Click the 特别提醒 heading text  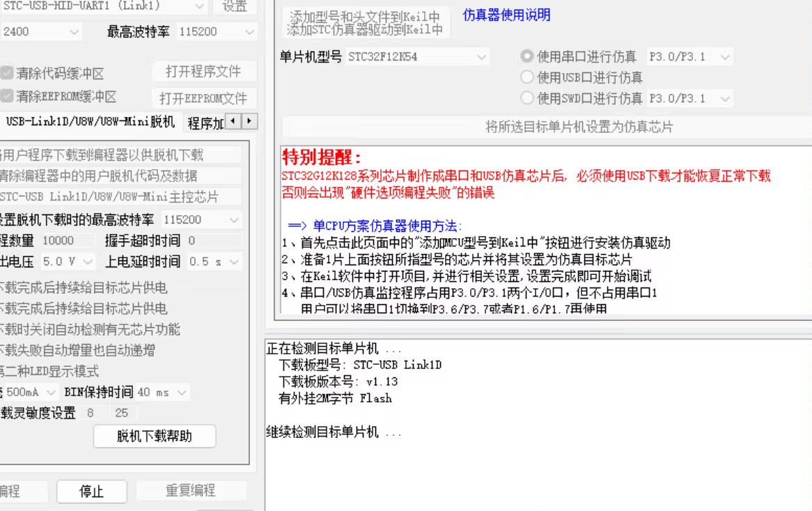click(321, 157)
